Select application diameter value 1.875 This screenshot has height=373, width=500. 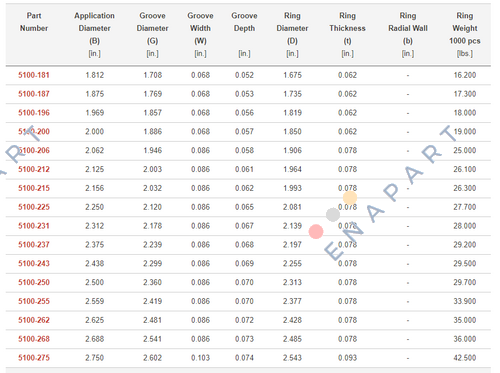(94, 94)
